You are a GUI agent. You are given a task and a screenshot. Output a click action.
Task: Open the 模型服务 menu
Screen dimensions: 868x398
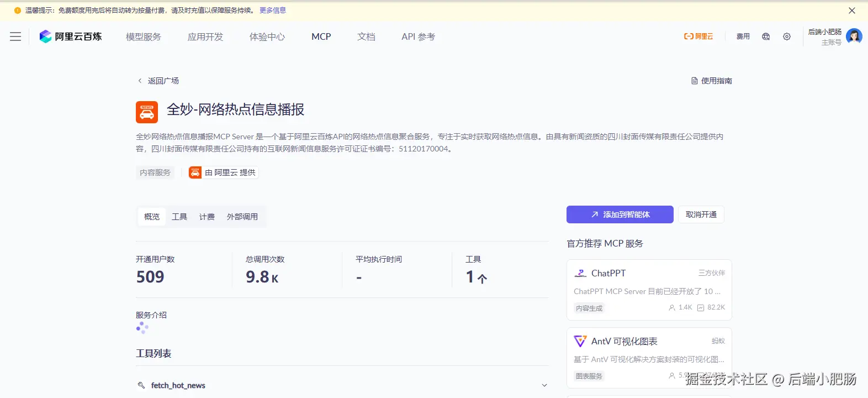144,36
